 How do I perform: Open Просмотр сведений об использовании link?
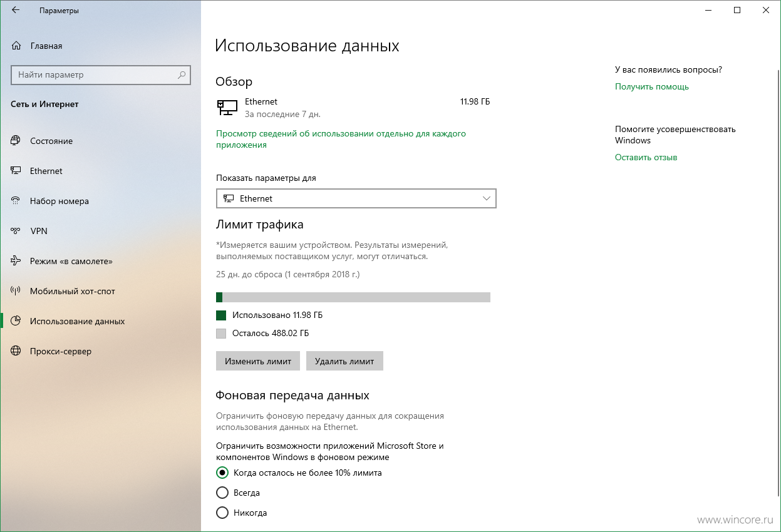(x=341, y=139)
